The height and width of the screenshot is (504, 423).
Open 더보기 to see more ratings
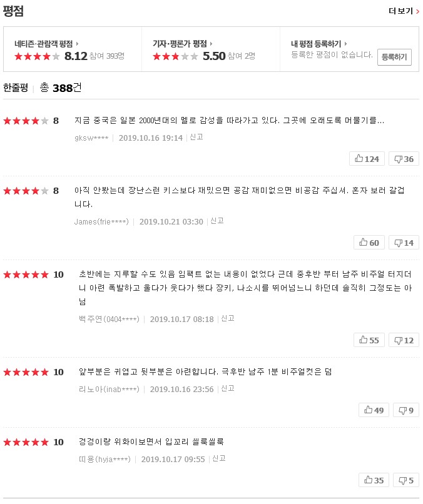click(x=404, y=11)
